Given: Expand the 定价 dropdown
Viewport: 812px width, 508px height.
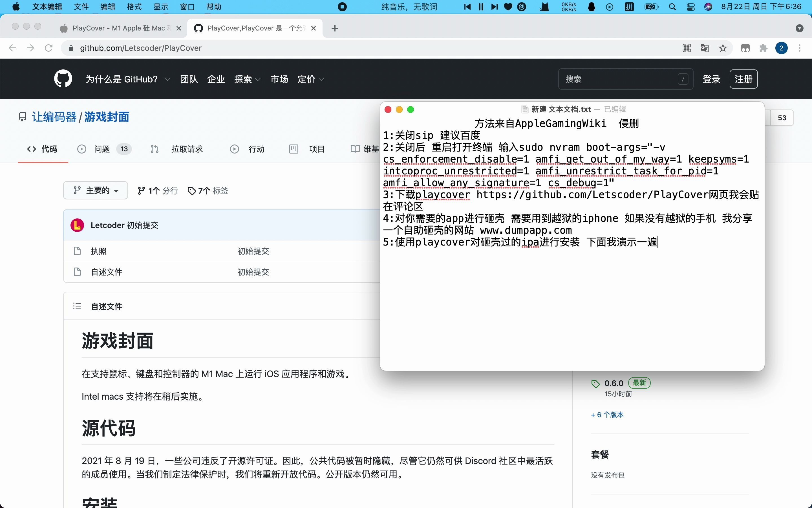Looking at the screenshot, I should tap(311, 79).
